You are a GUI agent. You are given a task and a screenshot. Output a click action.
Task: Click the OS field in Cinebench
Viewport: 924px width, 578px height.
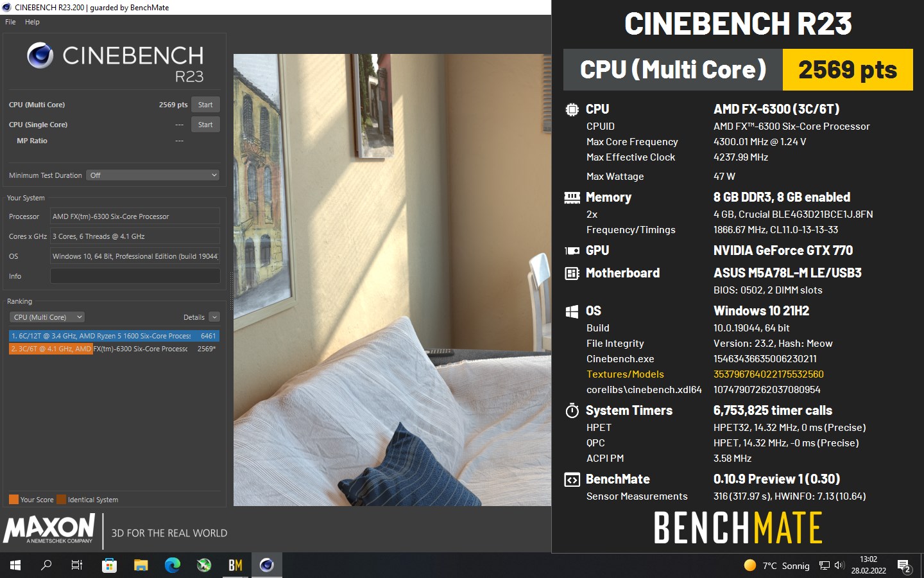click(x=135, y=256)
